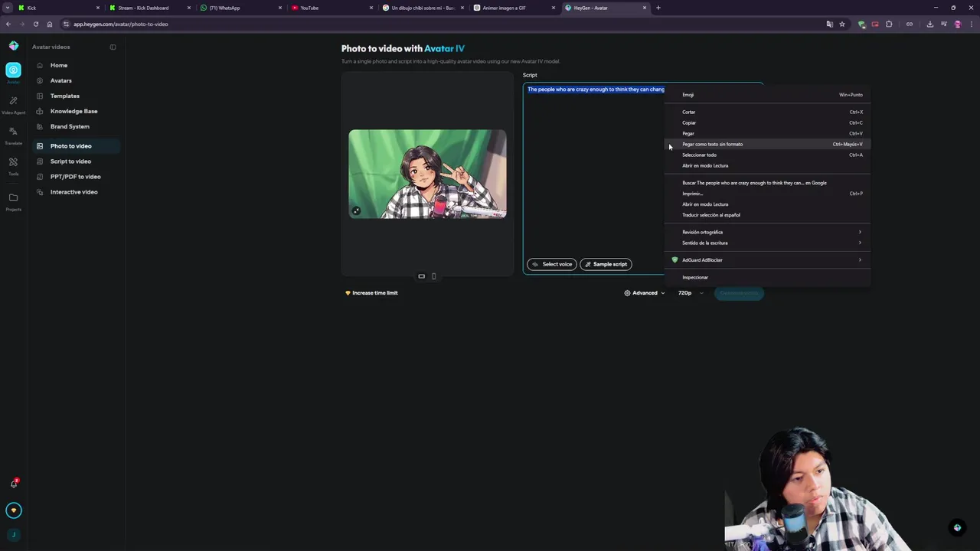Choose Traducir selección al español
This screenshot has height=551, width=980.
[x=768, y=215]
